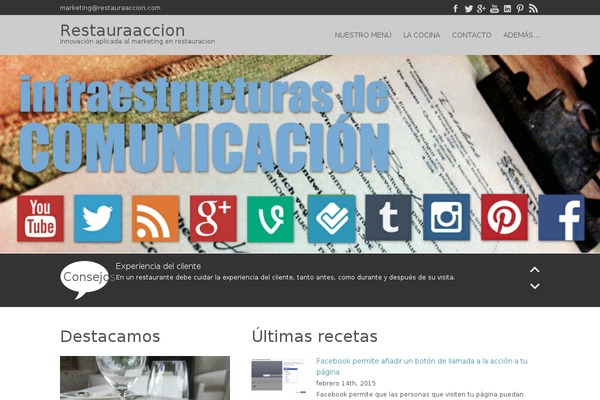Open the Además... navigation item
600x400 pixels.
[522, 35]
